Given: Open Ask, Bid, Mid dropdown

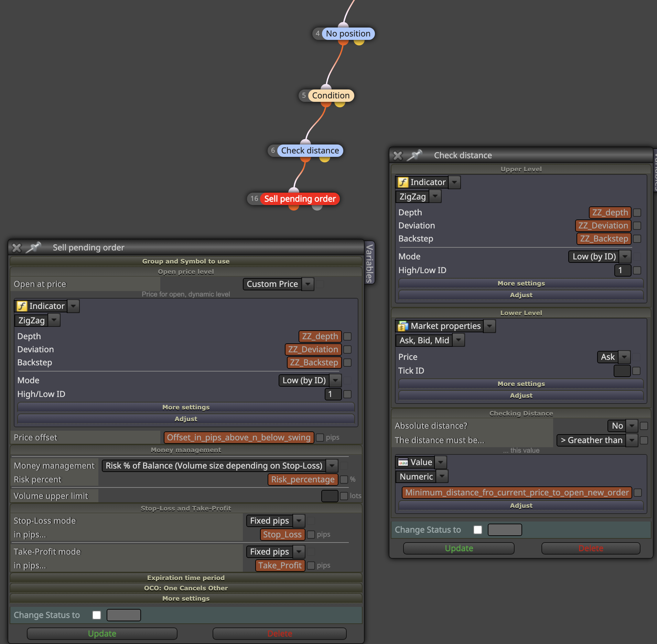Looking at the screenshot, I should pyautogui.click(x=459, y=340).
